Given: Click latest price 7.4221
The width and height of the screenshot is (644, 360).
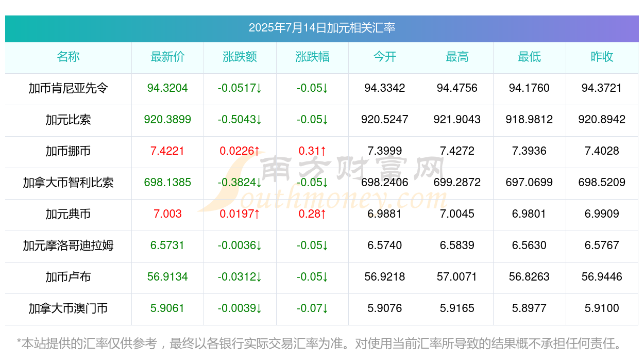Looking at the screenshot, I should pos(167,151).
